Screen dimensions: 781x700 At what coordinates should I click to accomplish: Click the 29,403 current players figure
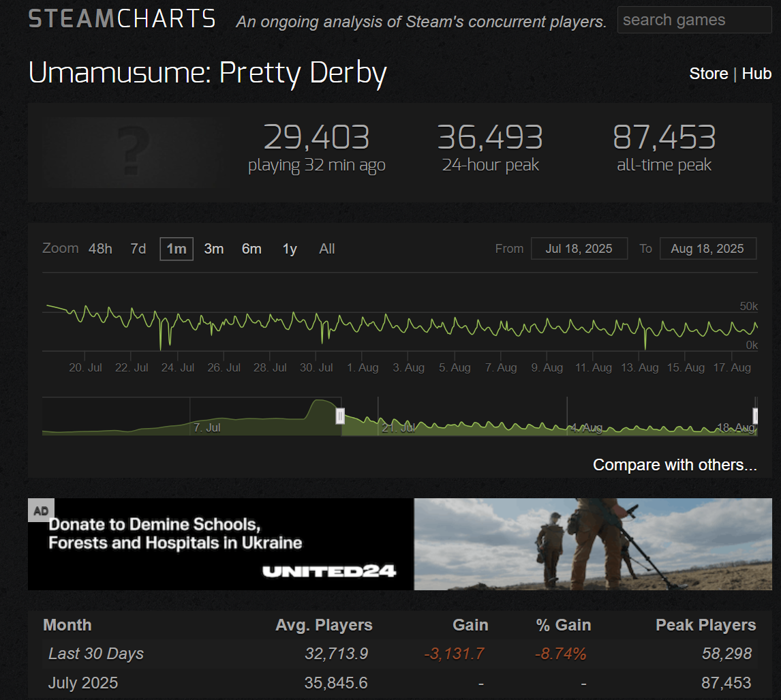pos(317,137)
